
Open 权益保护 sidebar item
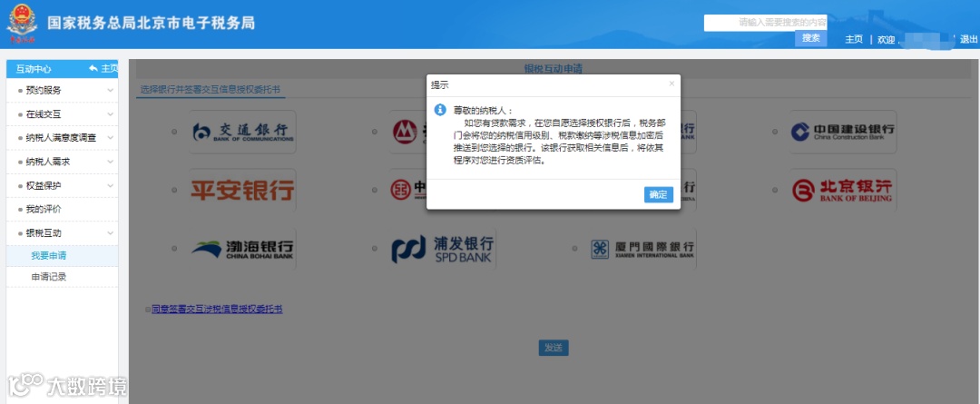point(62,185)
